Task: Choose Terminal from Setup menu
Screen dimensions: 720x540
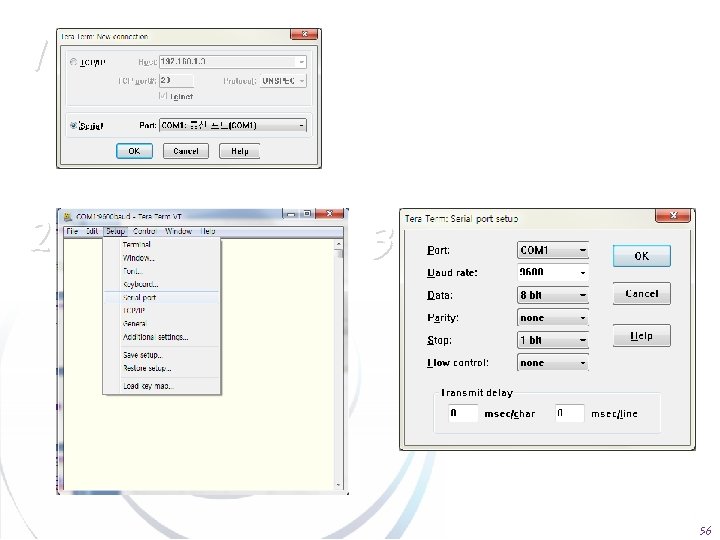Action: tap(162, 245)
